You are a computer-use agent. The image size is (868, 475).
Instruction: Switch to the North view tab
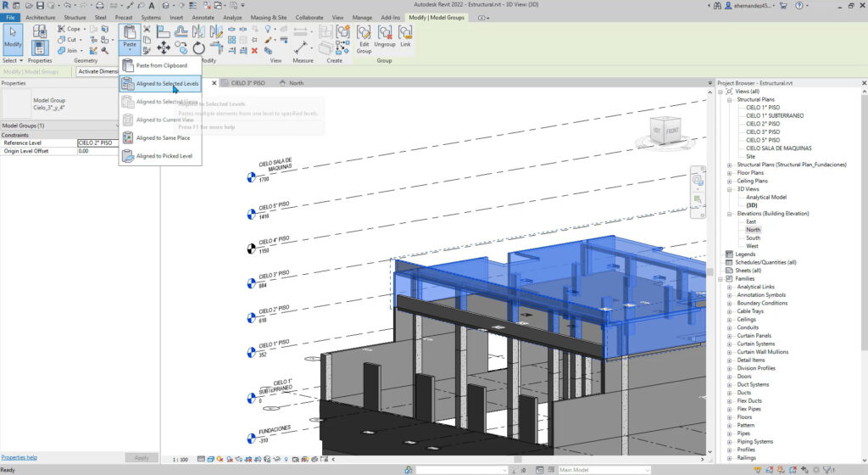(x=296, y=83)
